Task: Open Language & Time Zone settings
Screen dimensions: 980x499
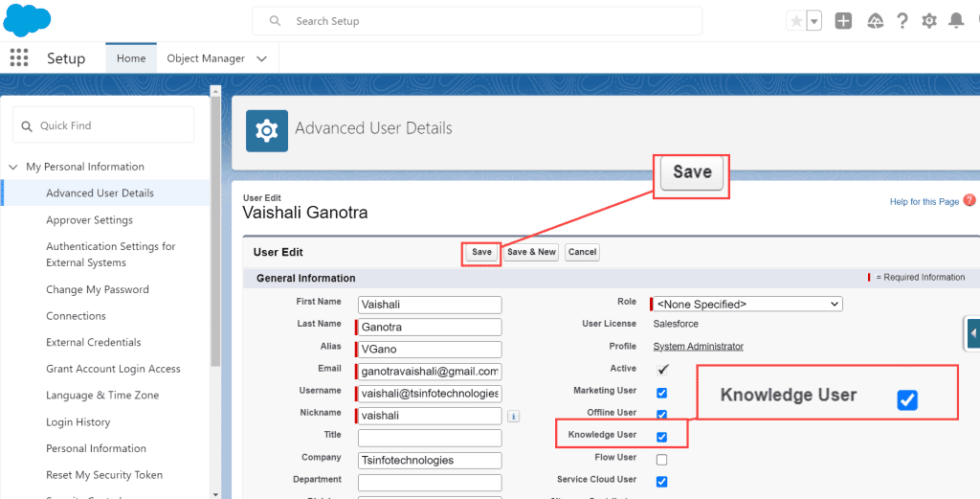Action: (102, 396)
